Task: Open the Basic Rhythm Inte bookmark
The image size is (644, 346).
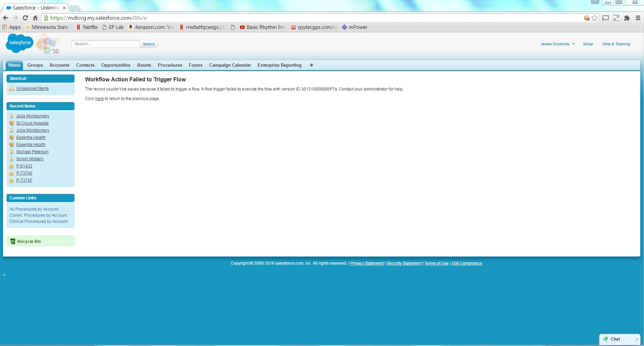Action: (x=263, y=27)
